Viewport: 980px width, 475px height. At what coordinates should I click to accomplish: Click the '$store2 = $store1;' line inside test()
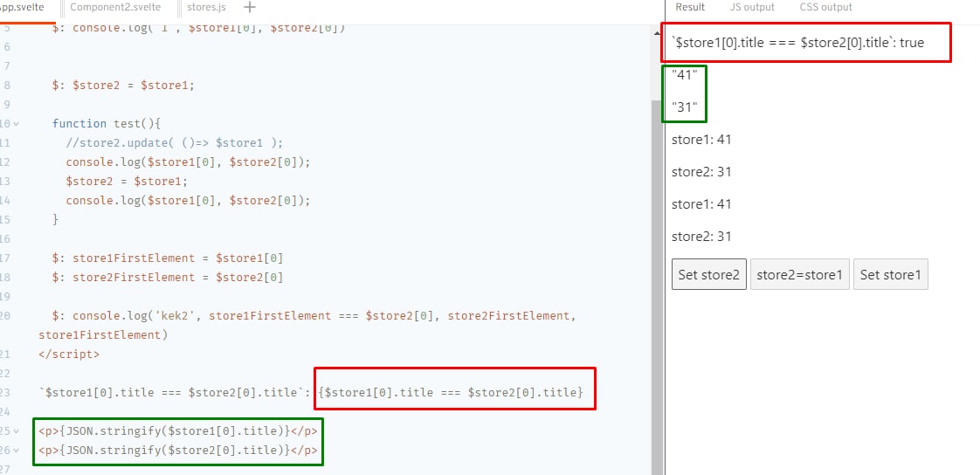tap(127, 182)
